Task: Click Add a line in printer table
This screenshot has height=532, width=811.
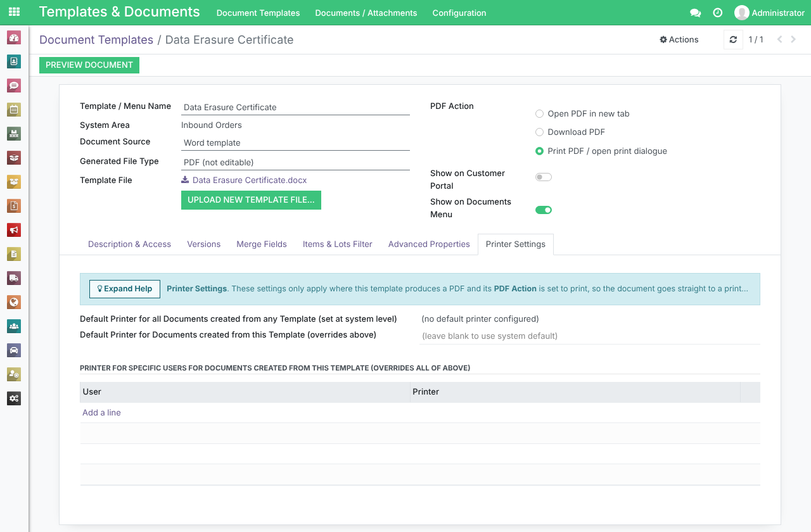Action: tap(101, 413)
